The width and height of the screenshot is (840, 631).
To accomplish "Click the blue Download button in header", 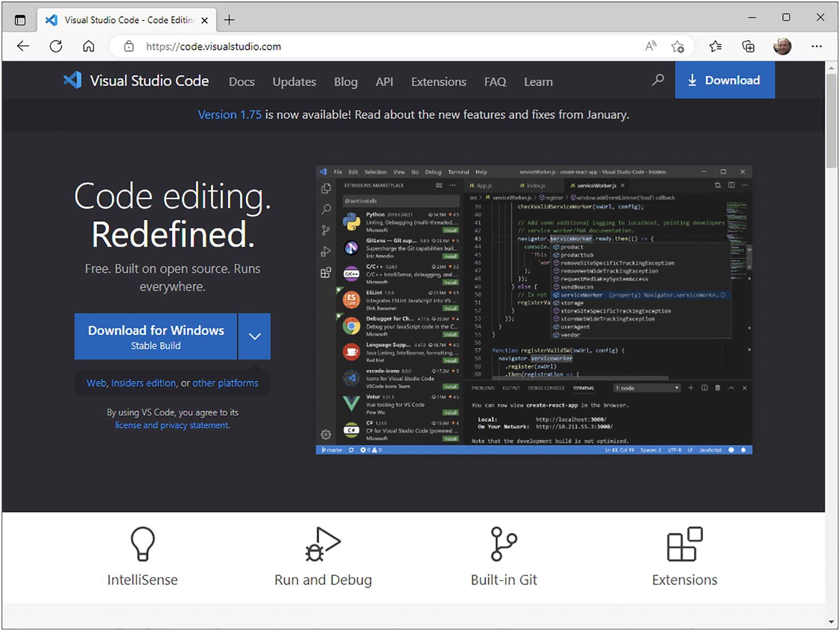I will pos(725,80).
